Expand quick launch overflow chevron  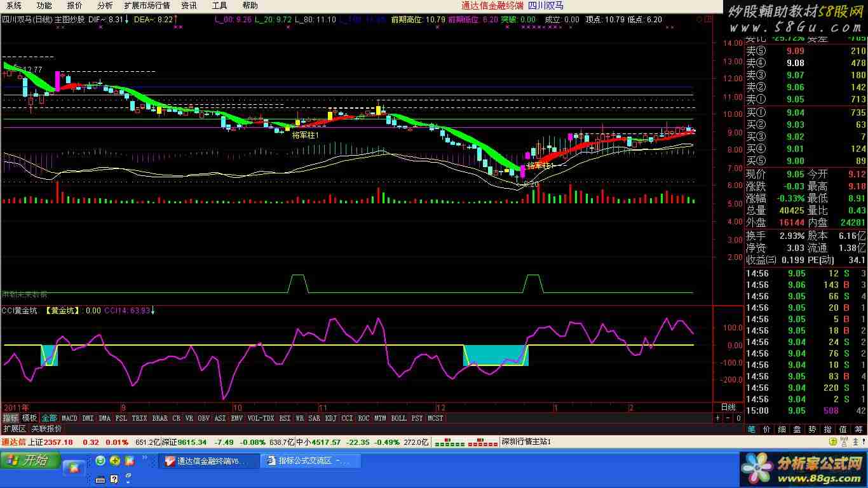pyautogui.click(x=145, y=456)
